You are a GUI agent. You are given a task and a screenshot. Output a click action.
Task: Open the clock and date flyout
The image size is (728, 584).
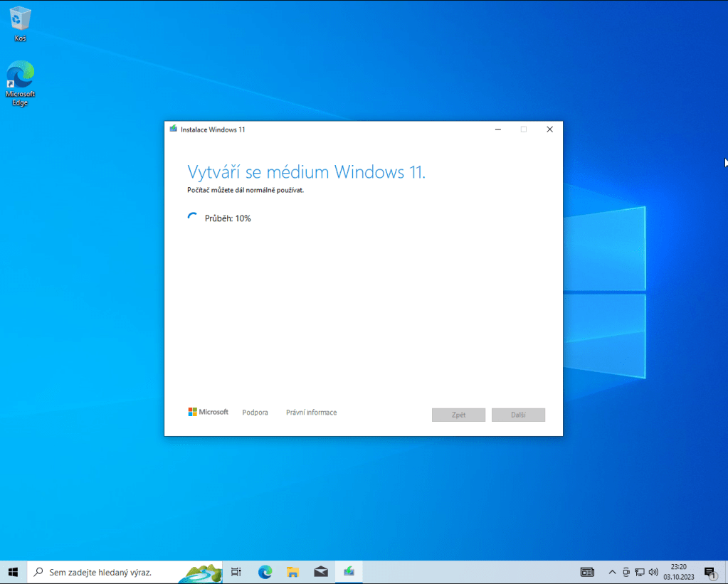coord(678,572)
